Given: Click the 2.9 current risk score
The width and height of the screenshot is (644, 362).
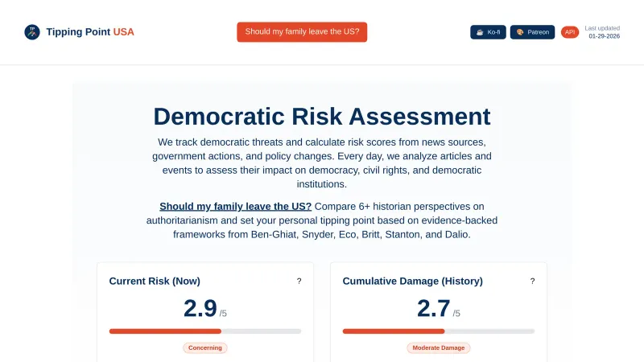Looking at the screenshot, I should tap(200, 308).
